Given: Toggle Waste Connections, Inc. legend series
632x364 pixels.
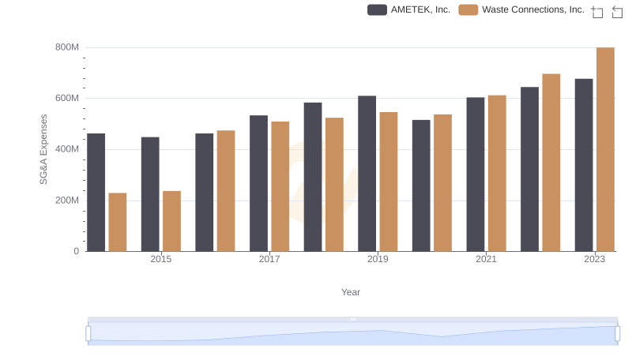Looking at the screenshot, I should [x=521, y=9].
